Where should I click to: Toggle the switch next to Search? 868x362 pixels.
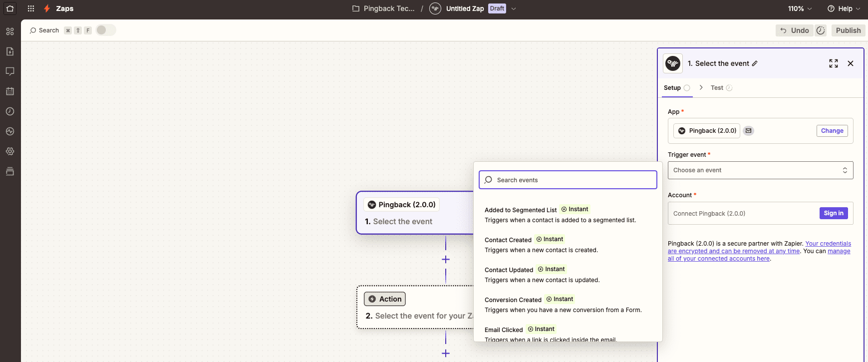[x=106, y=30]
